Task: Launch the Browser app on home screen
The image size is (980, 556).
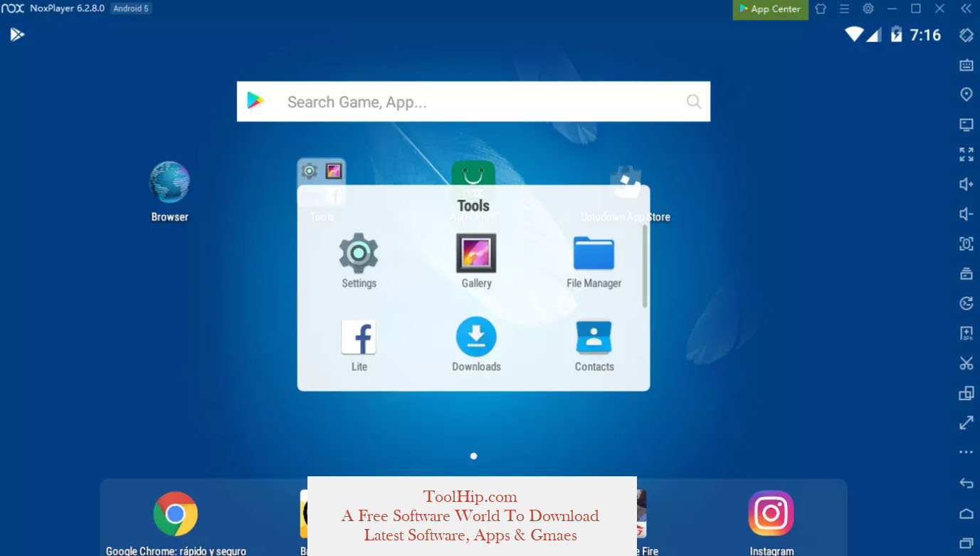Action: (x=169, y=182)
